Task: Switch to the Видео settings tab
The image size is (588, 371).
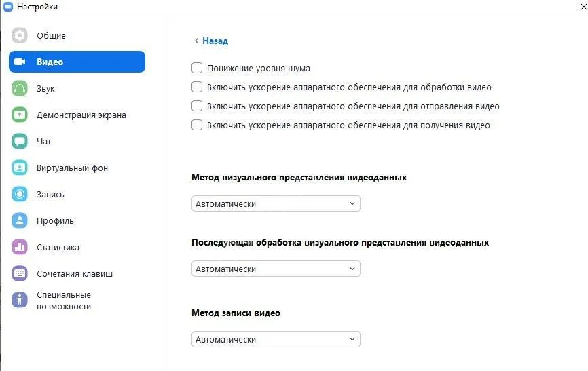Action: point(77,62)
